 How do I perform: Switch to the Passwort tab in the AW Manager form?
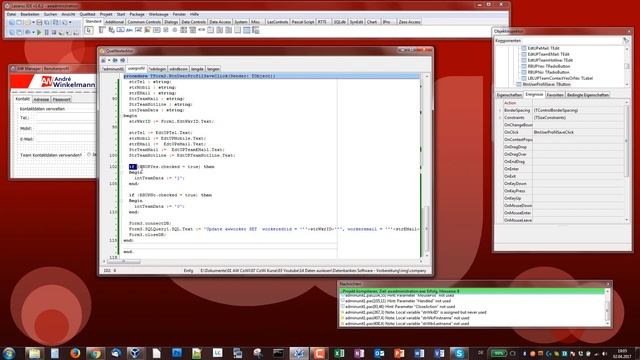click(61, 99)
